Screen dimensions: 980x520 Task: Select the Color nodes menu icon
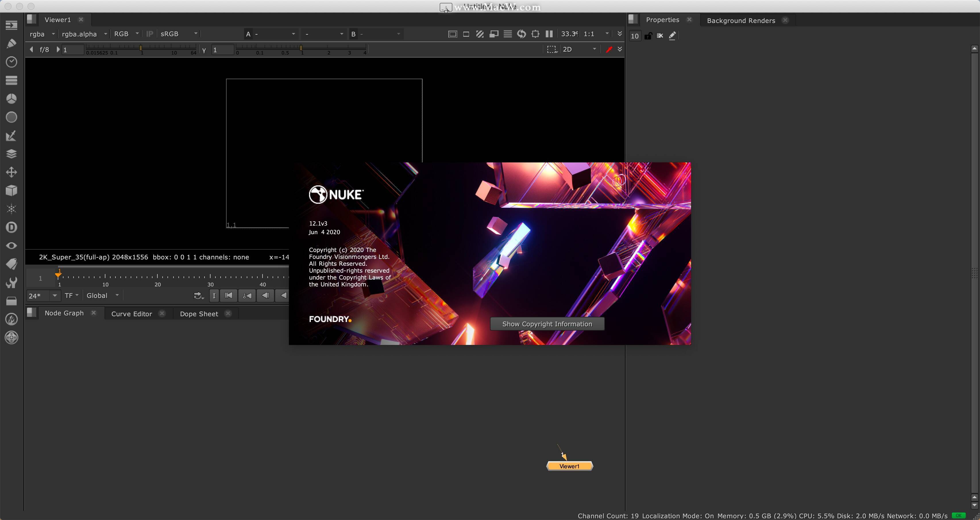[11, 98]
